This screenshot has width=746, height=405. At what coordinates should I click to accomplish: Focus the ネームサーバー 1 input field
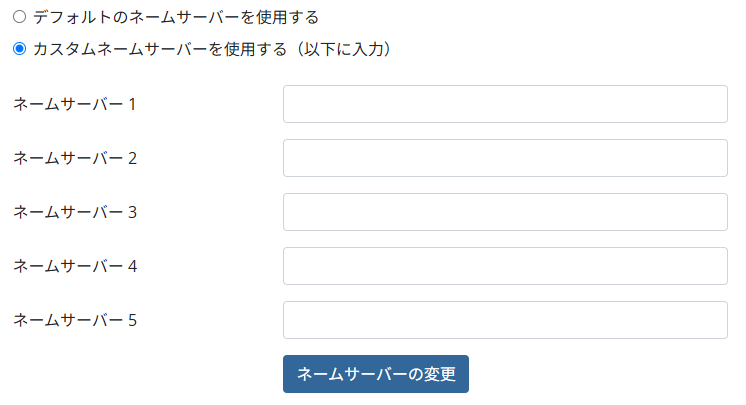505,104
